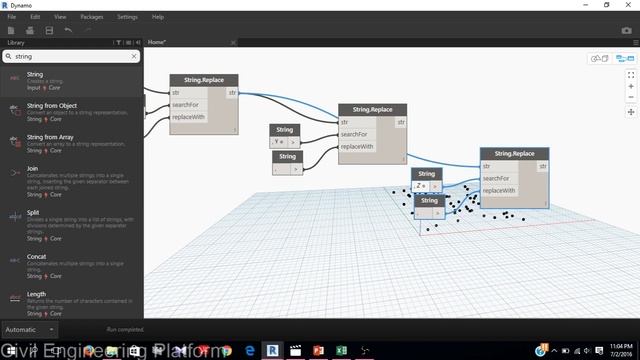Viewport: 640px width, 360px height.
Task: Open the File menu
Action: 11,17
